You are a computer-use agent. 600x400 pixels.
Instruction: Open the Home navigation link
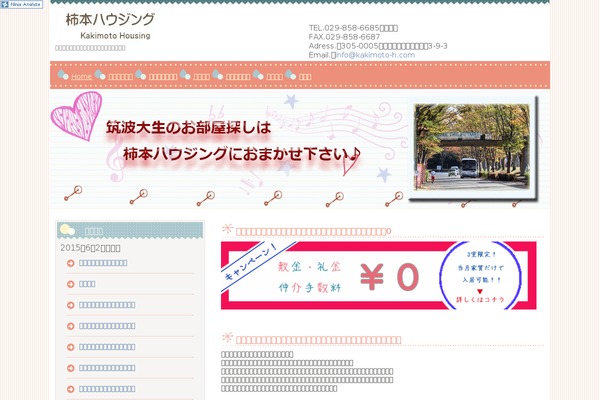tap(82, 77)
